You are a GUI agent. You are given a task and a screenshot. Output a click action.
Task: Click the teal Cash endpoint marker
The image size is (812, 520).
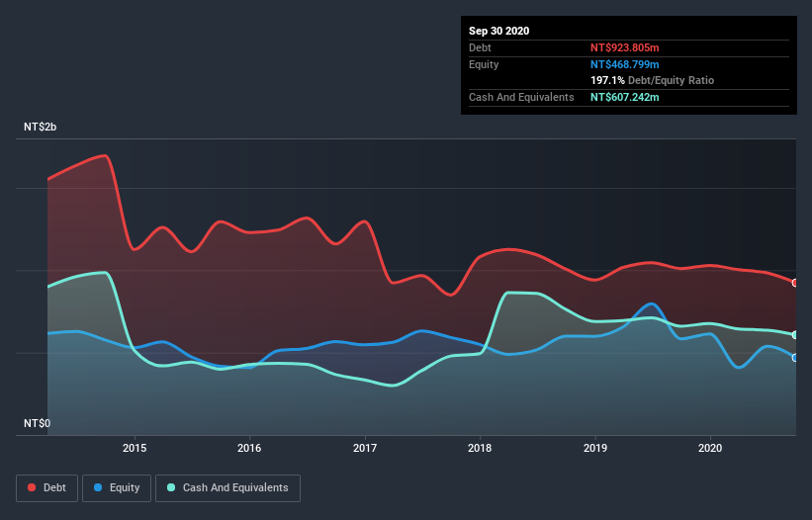coord(795,335)
